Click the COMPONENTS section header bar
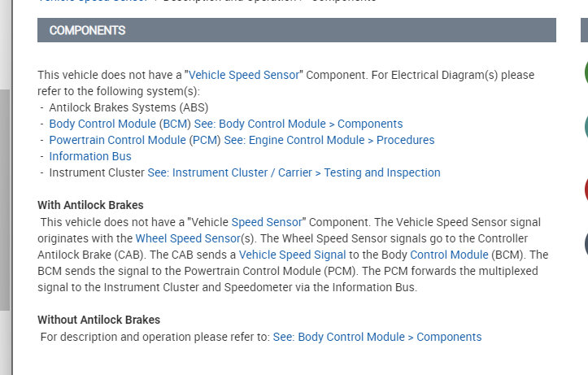 [296, 30]
